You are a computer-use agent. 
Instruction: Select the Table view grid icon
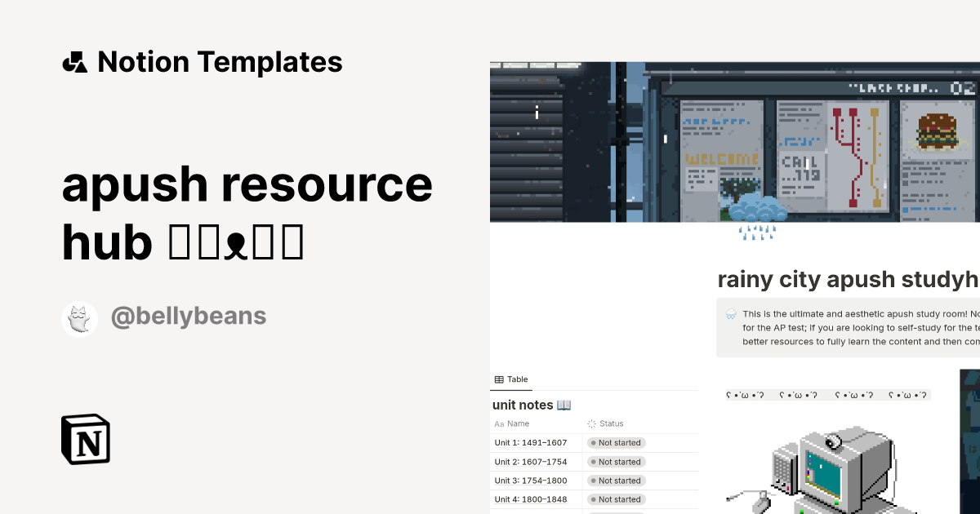click(x=499, y=379)
